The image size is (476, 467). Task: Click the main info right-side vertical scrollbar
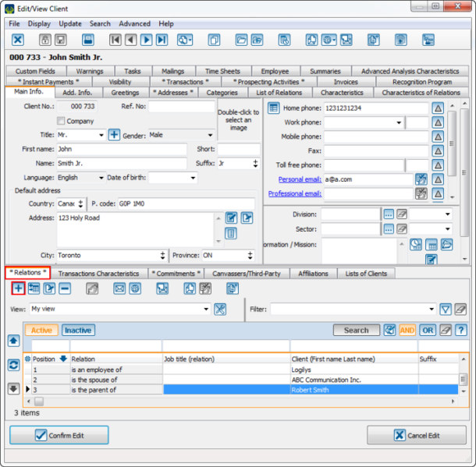coord(464,173)
